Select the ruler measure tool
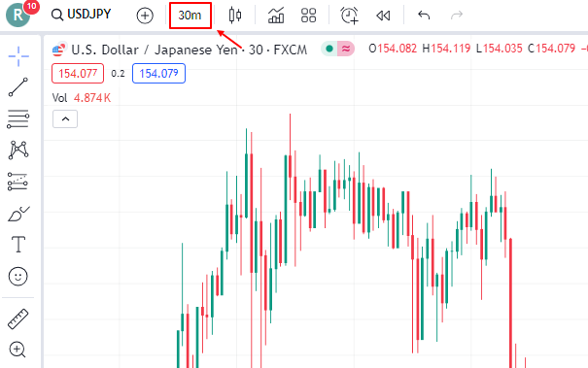 click(18, 319)
